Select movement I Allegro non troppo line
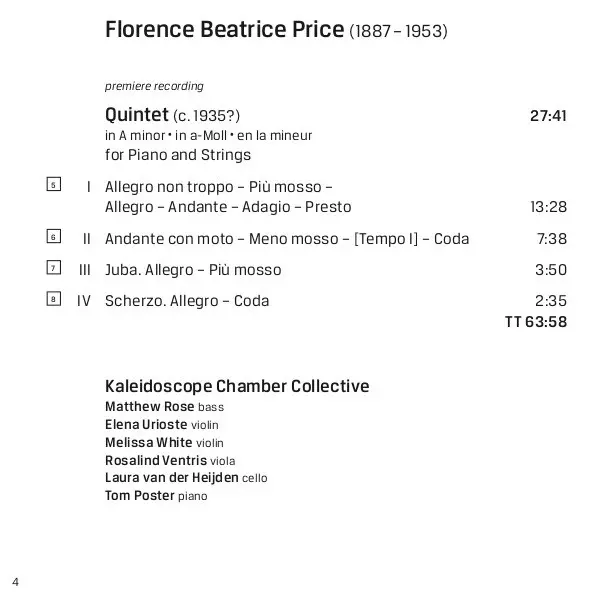The width and height of the screenshot is (599, 598). coord(228,197)
